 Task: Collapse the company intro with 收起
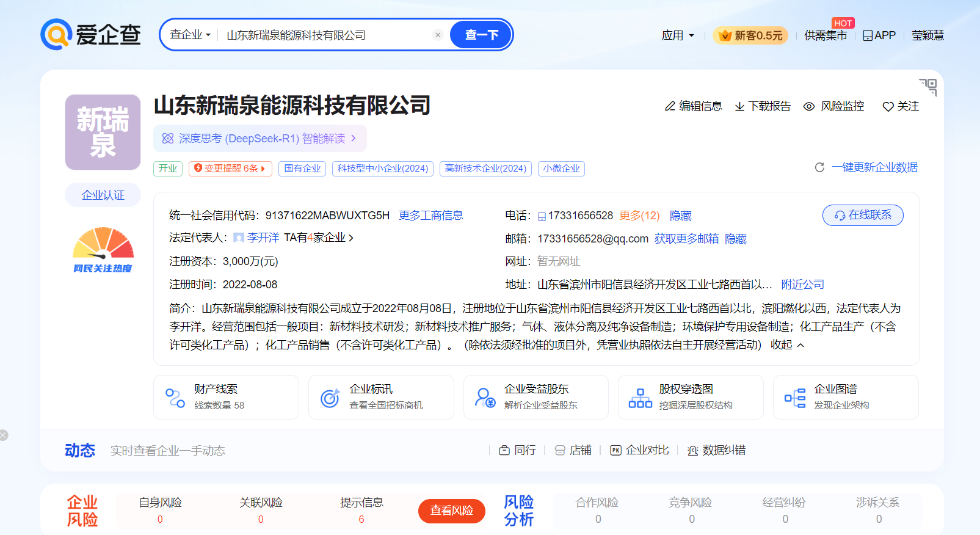pos(787,345)
